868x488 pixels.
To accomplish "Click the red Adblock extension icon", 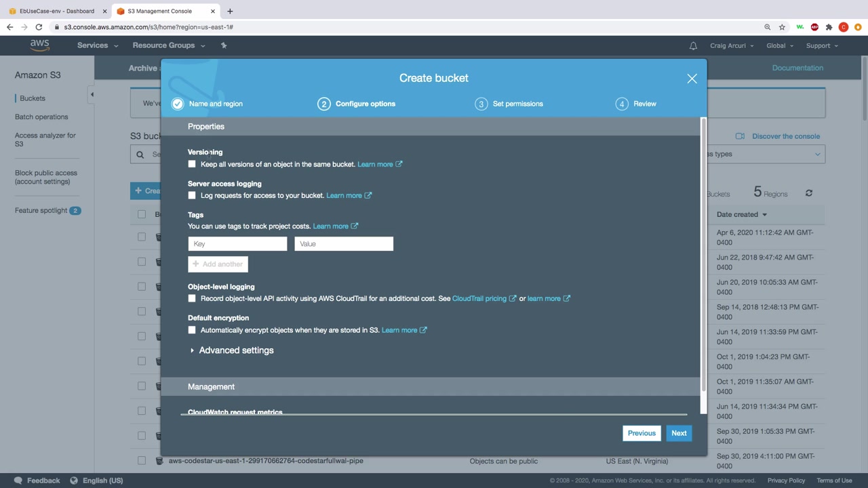I will [814, 27].
